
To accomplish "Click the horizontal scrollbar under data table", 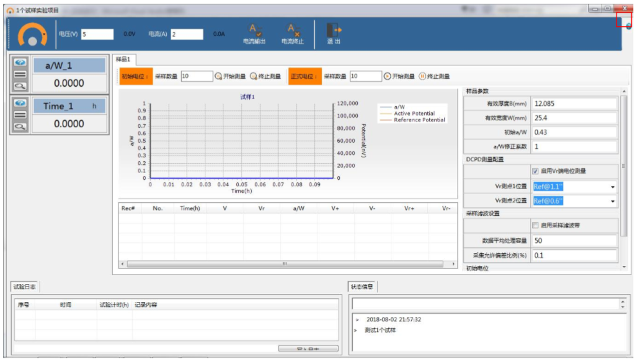I will click(x=285, y=264).
